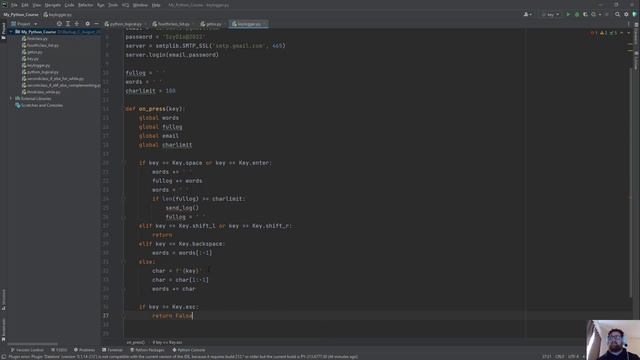Open the View menu
640x360 pixels.
tap(37, 5)
